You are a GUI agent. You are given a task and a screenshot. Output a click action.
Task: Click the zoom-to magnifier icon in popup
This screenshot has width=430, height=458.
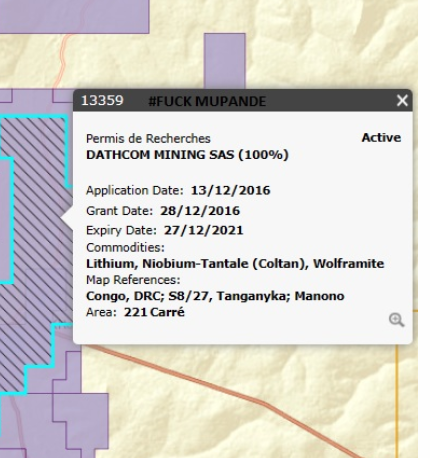tap(396, 320)
